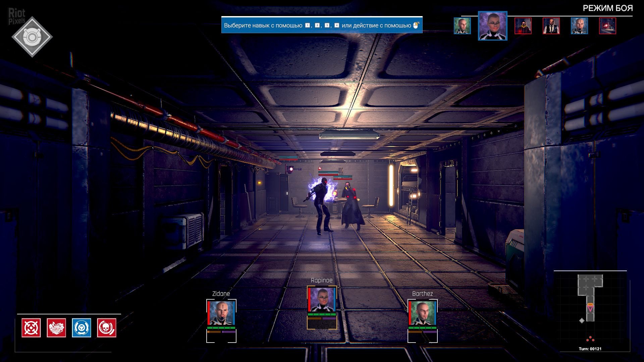The height and width of the screenshot is (362, 644).
Task: Select Zidane's portrait in turn order
Action: click(579, 26)
